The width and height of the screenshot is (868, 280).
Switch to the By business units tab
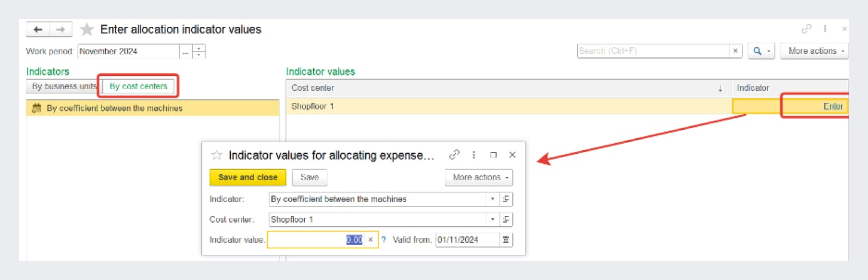pos(64,87)
